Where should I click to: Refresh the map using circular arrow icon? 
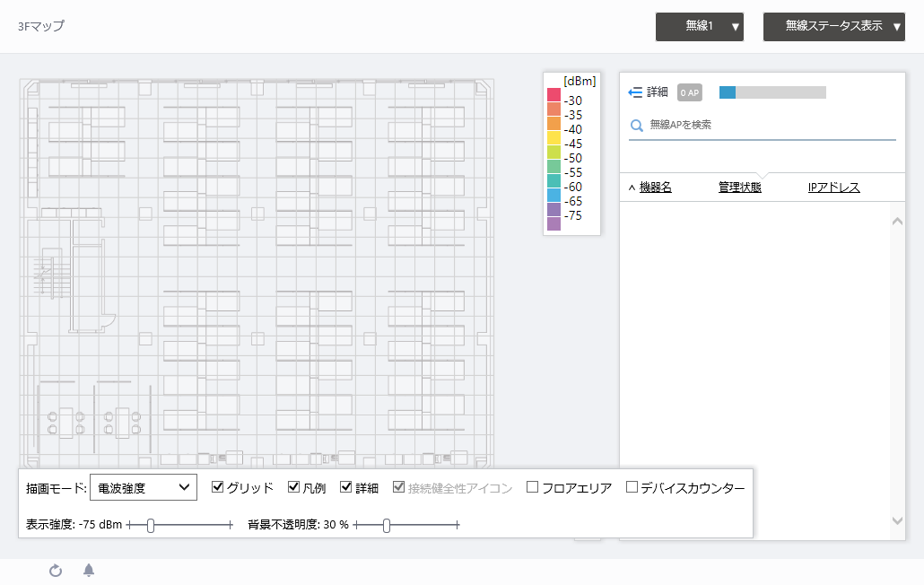tap(55, 571)
